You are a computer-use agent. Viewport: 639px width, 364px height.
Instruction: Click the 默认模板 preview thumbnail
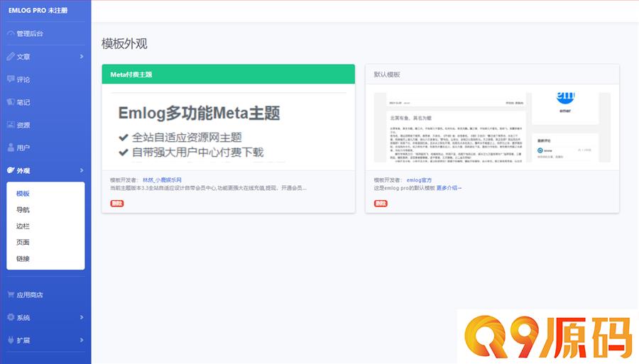[x=492, y=127]
